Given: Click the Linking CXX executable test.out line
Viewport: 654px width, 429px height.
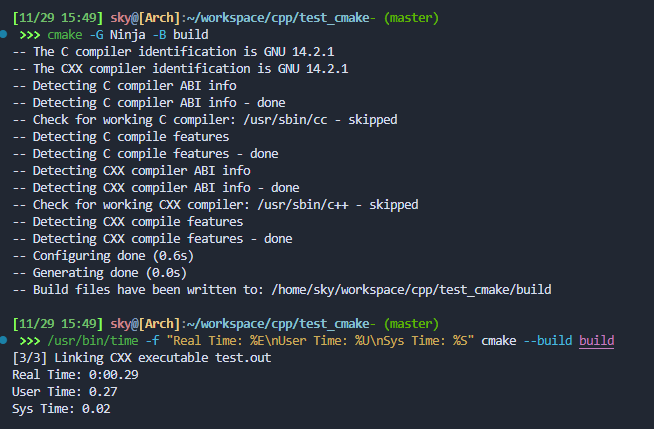Looking at the screenshot, I should 131,357.
